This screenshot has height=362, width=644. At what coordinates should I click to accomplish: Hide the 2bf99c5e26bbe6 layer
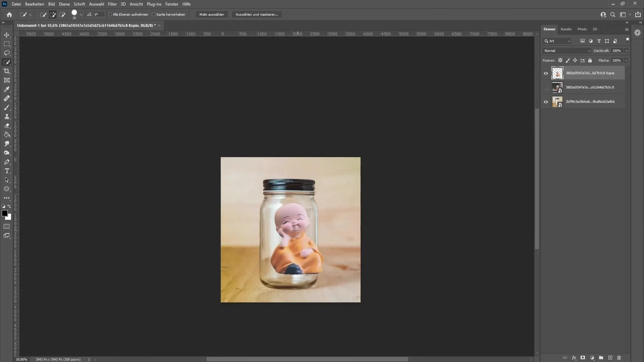(x=546, y=102)
